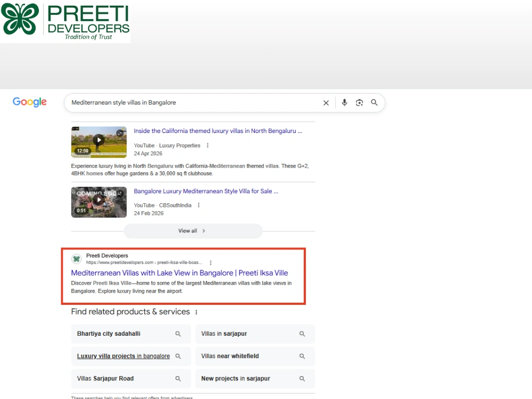
Task: Search Luxury villa projects in bangalore
Action: pos(131,356)
